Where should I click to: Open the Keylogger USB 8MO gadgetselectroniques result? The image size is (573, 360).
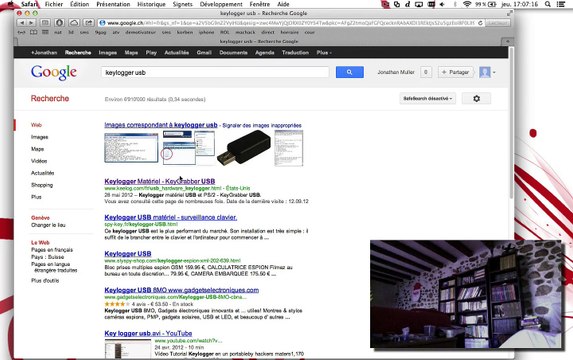point(182,290)
